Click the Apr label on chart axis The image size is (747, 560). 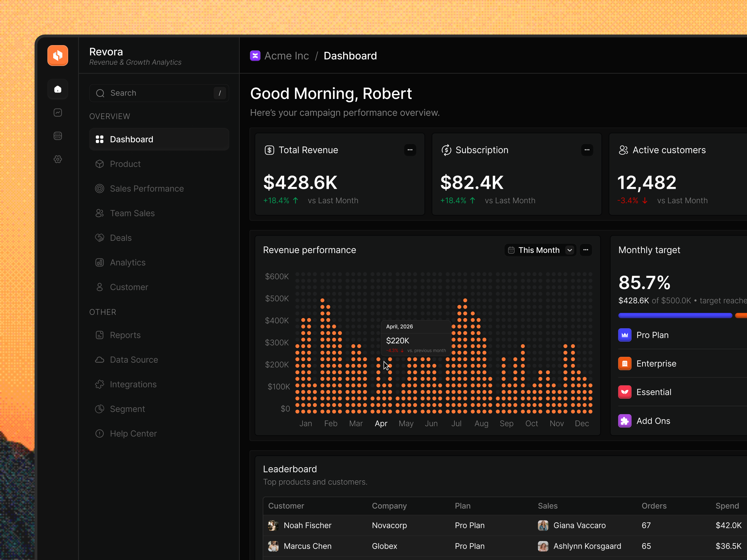(381, 423)
